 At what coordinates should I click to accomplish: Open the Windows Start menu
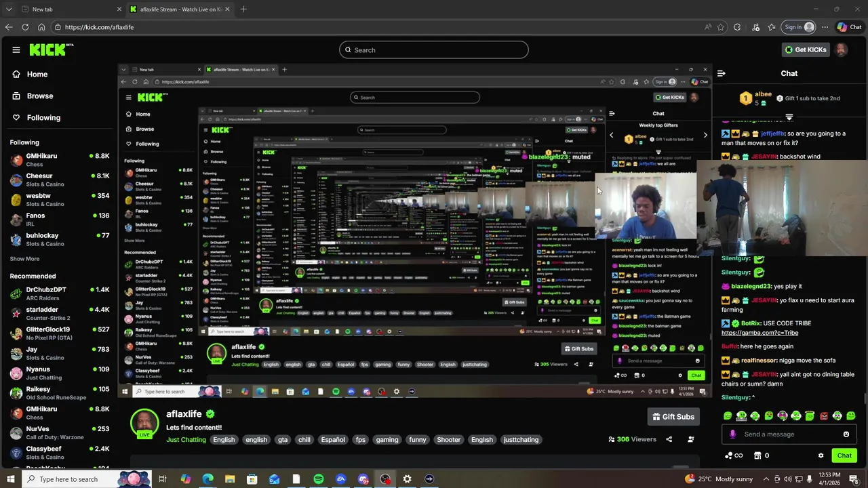tap(11, 479)
